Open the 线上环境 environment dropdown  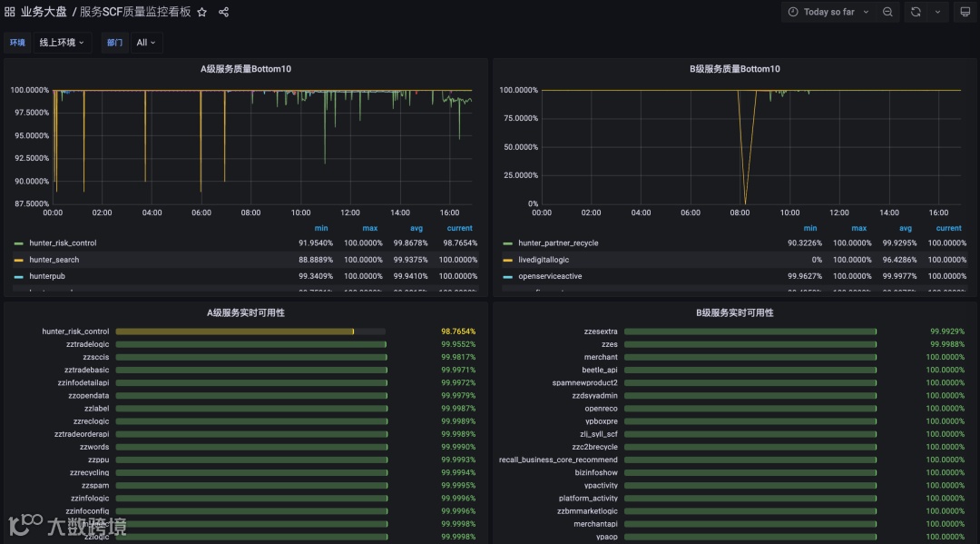[x=62, y=43]
